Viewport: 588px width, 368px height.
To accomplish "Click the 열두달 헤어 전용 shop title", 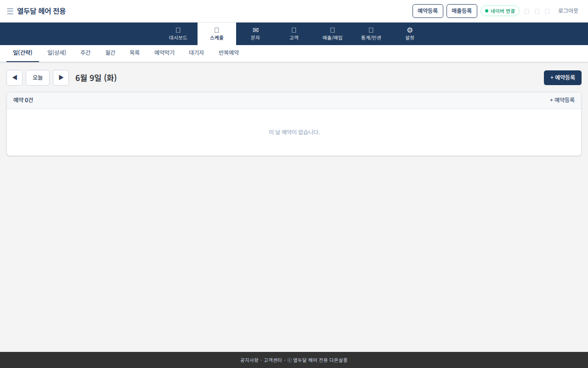I will [x=41, y=11].
